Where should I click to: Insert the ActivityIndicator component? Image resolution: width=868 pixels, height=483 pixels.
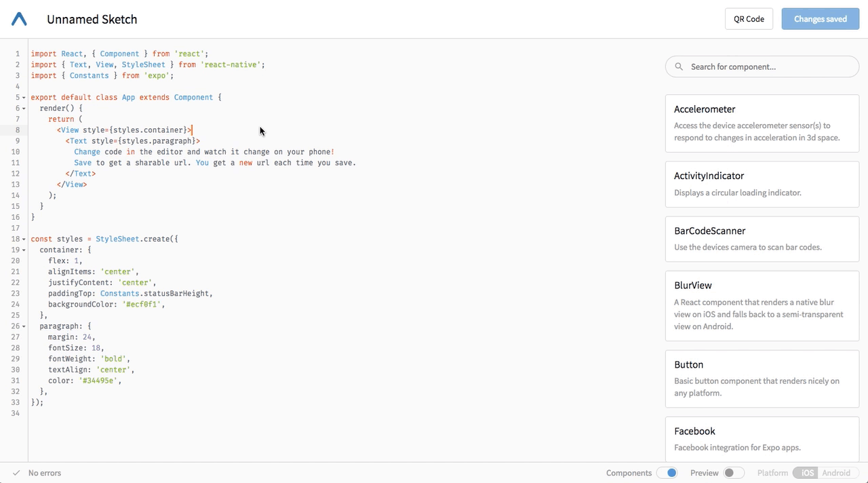pyautogui.click(x=762, y=184)
